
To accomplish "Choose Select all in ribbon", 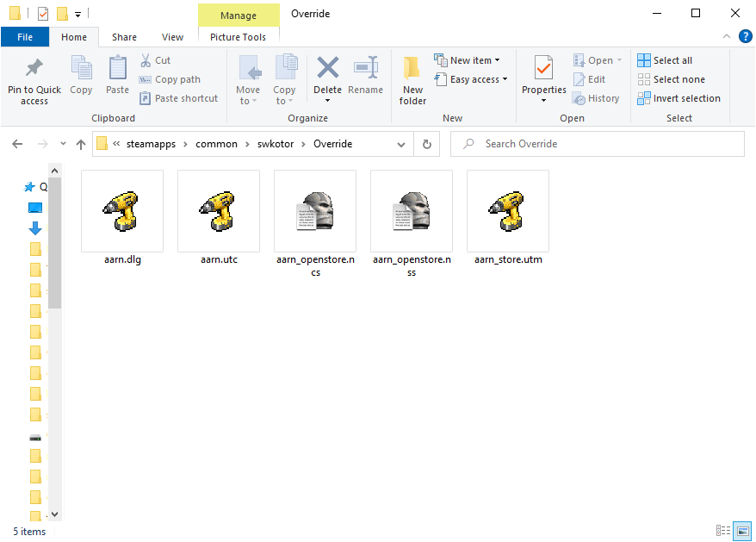I will [x=665, y=60].
